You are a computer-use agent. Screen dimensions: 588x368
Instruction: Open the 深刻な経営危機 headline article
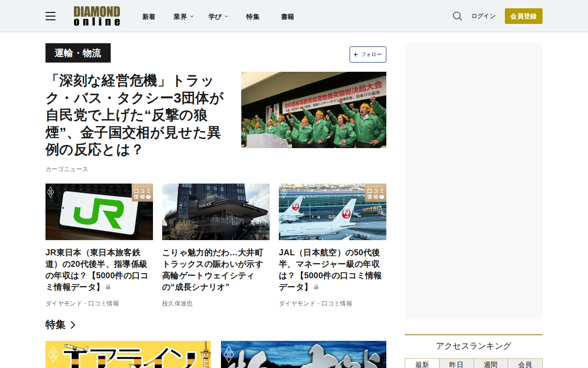pyautogui.click(x=136, y=115)
